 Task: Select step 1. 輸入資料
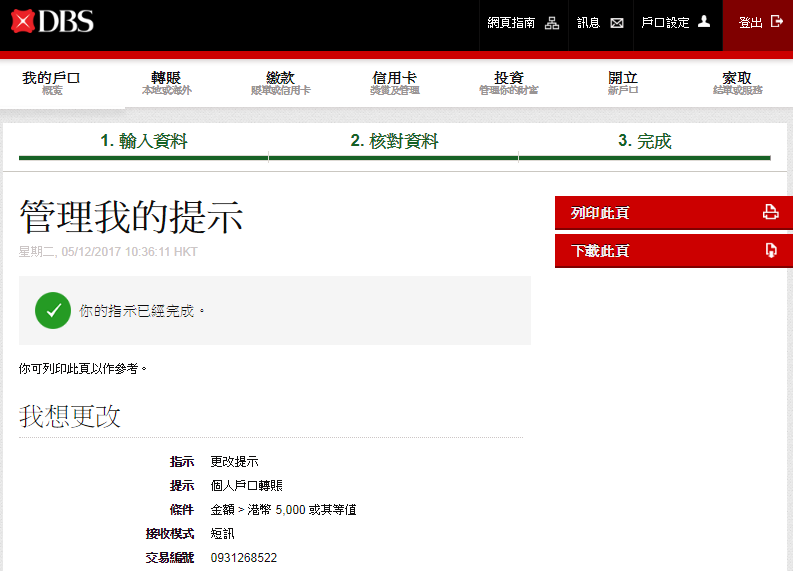click(x=144, y=141)
